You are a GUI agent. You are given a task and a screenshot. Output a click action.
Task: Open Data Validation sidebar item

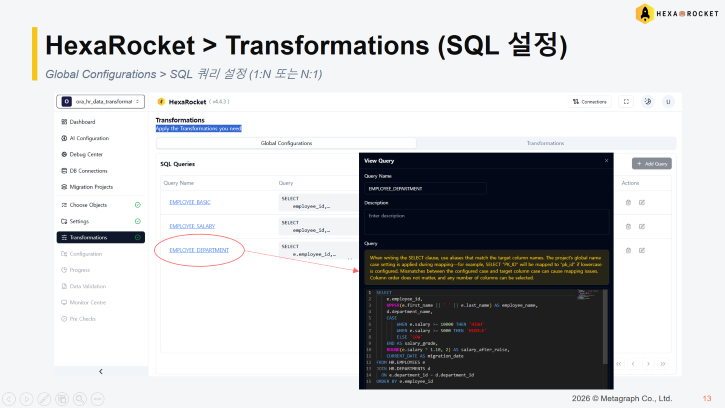pos(87,286)
